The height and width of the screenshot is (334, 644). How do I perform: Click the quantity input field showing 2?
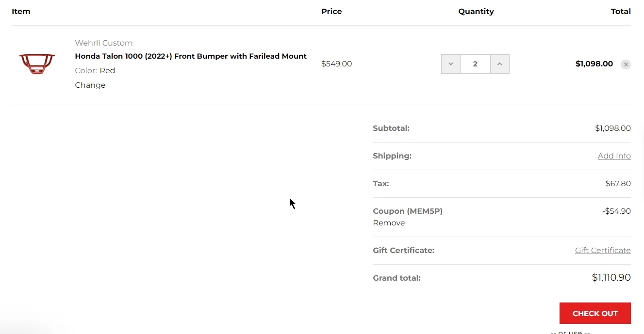pos(475,64)
